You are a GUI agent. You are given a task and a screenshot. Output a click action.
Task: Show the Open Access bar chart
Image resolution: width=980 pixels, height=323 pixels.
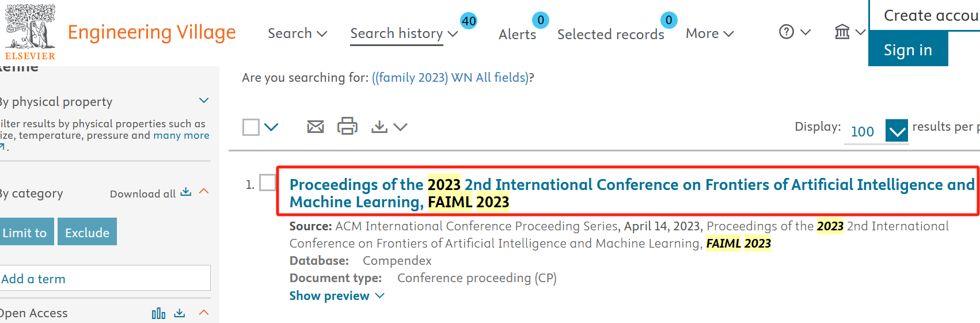158,313
